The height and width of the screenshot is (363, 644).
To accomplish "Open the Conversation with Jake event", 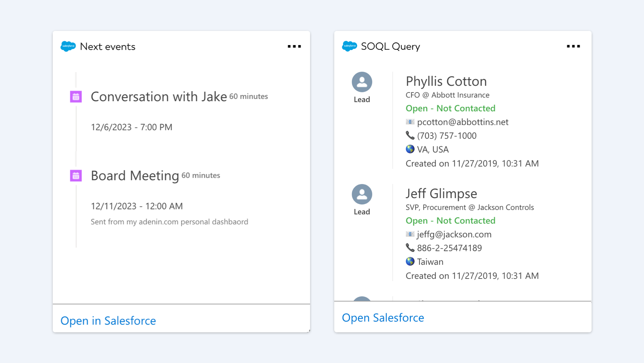I will 159,97.
